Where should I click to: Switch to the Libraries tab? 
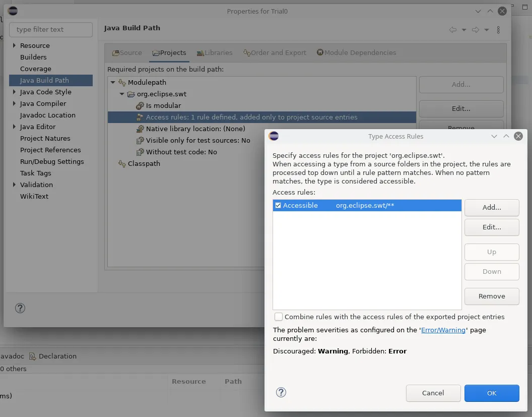click(215, 52)
